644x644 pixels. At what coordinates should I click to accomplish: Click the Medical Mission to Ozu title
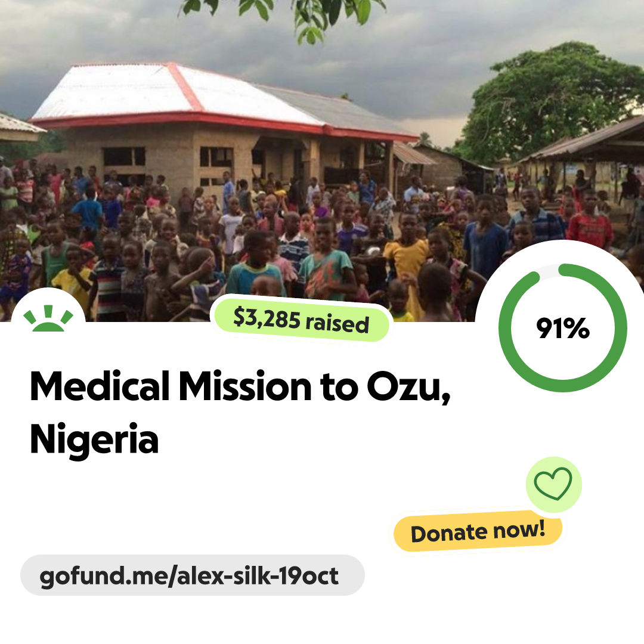pos(239,387)
